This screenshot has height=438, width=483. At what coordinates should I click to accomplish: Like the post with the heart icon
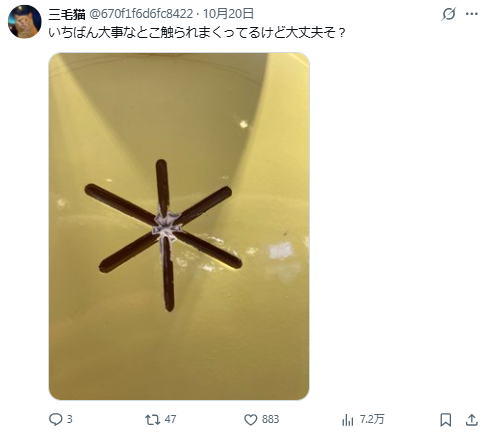point(251,420)
